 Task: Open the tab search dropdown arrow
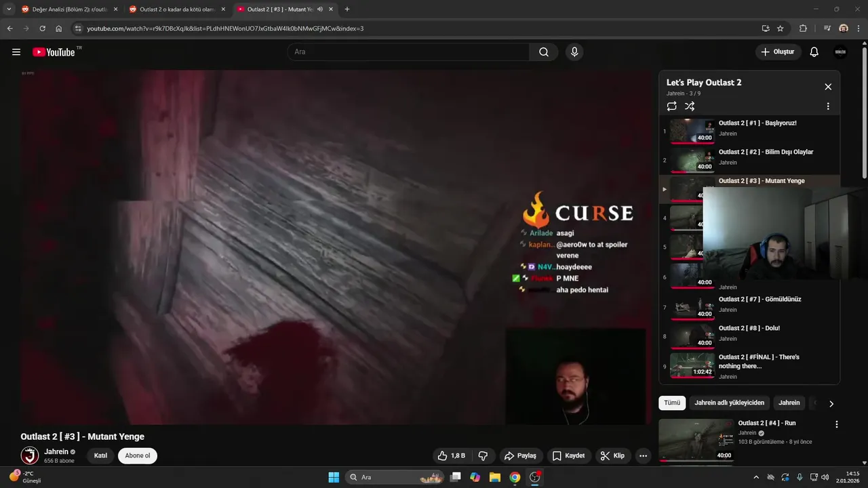pos(9,9)
